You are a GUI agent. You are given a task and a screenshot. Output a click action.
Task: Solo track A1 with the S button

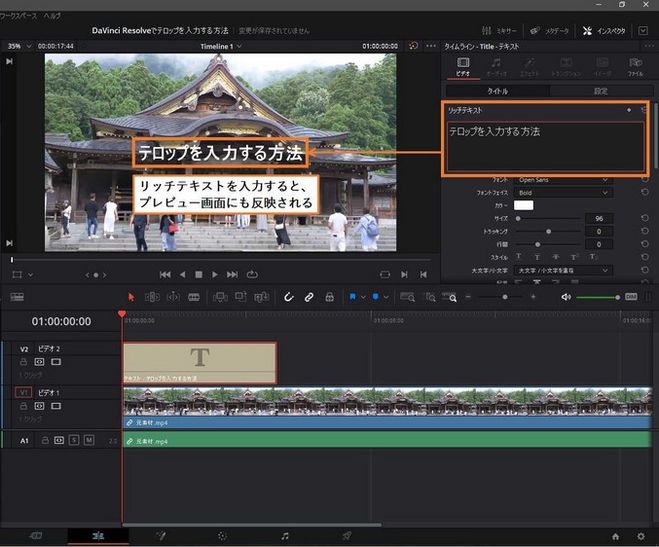74,440
